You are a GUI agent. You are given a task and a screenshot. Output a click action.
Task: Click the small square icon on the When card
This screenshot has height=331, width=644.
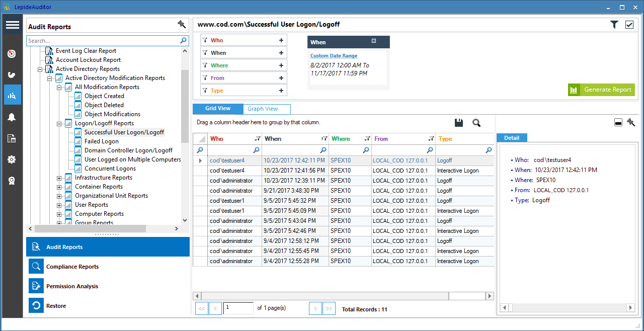(x=374, y=41)
